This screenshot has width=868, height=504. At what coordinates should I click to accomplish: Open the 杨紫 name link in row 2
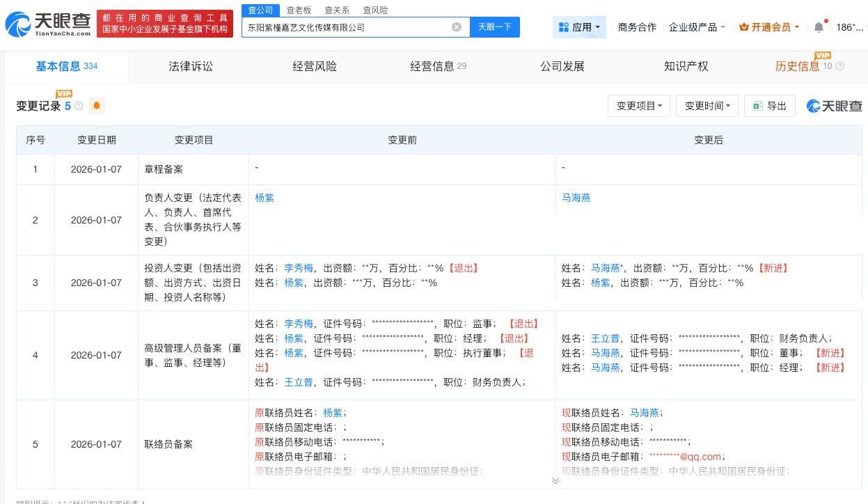coord(263,198)
